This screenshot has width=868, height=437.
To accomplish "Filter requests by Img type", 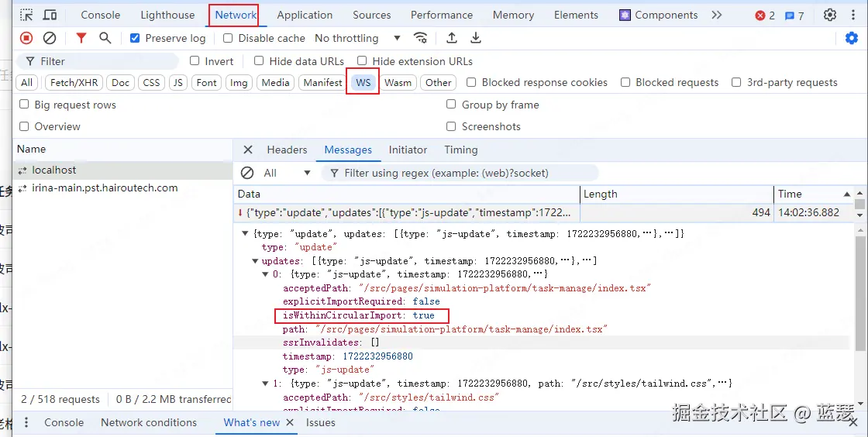I will (x=239, y=82).
